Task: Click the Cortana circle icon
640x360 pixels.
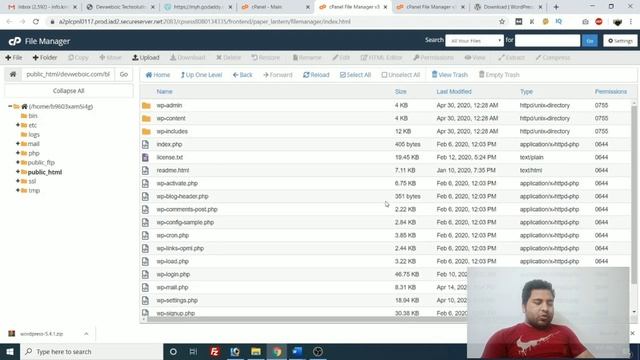Action: tap(173, 351)
